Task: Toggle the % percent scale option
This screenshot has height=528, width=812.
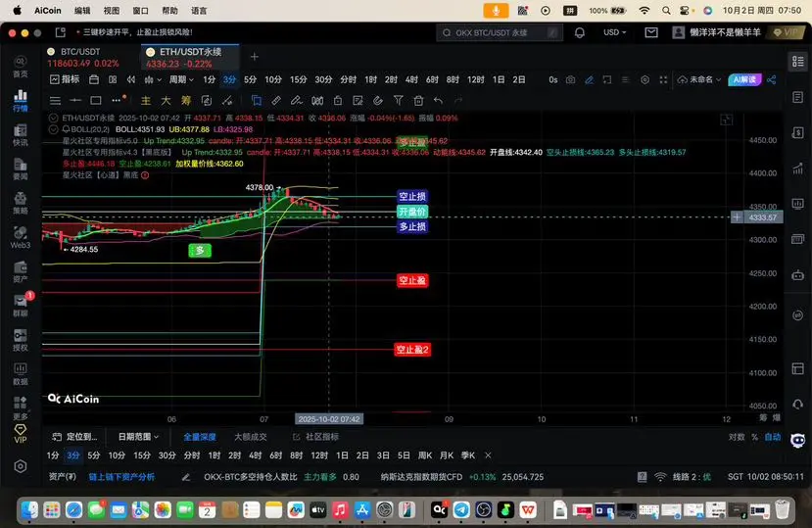Action: tap(754, 437)
